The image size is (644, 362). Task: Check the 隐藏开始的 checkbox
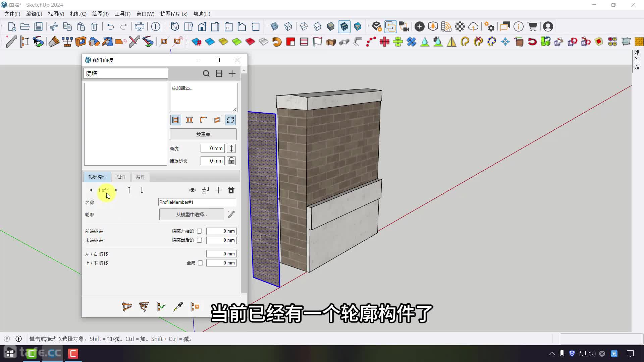pos(200,231)
